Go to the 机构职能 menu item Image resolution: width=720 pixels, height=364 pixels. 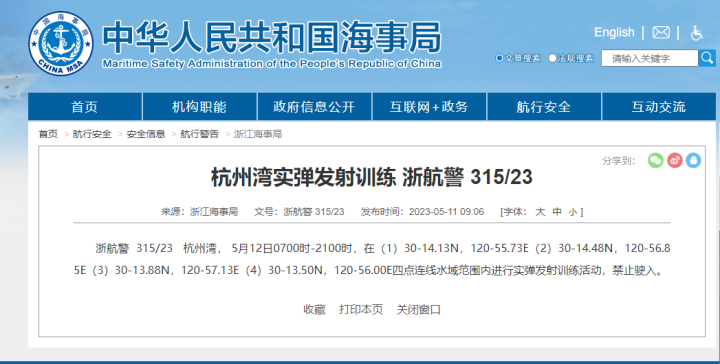tap(199, 106)
